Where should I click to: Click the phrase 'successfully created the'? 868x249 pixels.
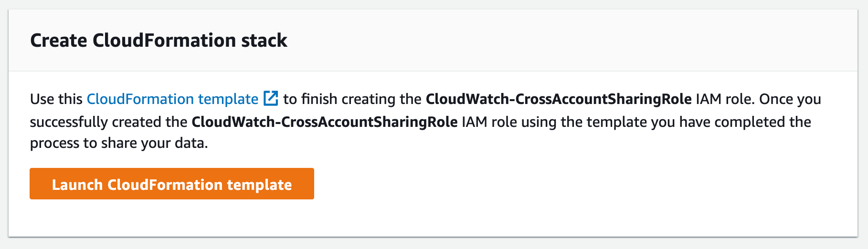[x=108, y=122]
